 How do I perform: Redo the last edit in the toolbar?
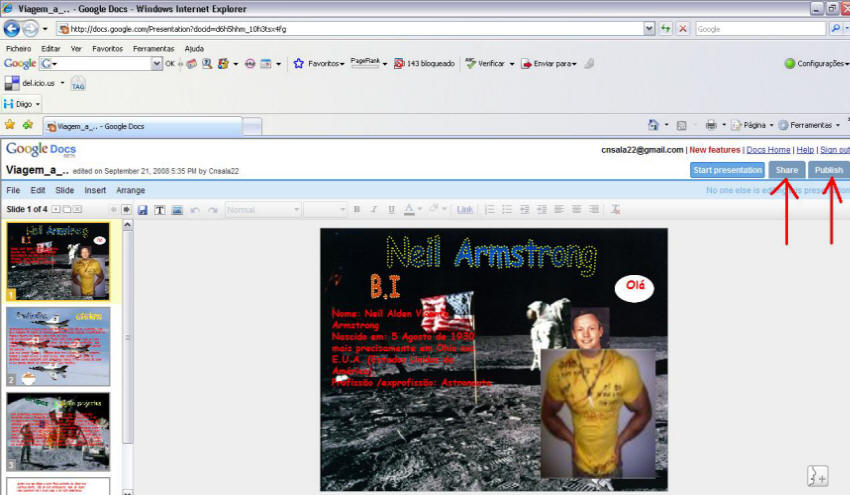tap(212, 210)
